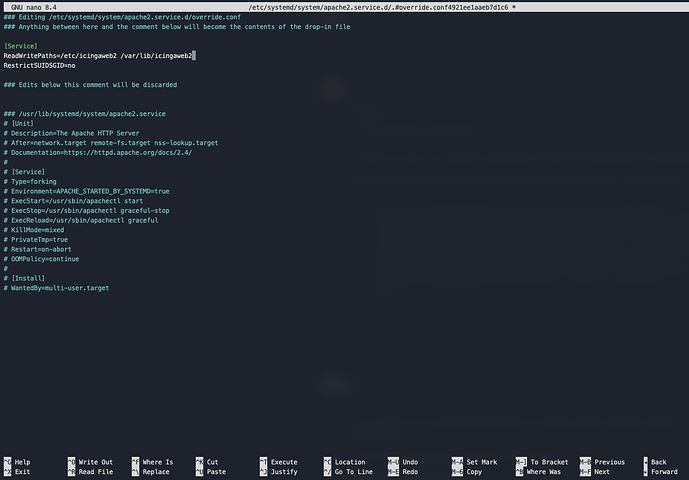This screenshot has height=480, width=689.
Task: Click the /usr/lib/systemd/system/apache2.service comment line
Action: (x=85, y=113)
